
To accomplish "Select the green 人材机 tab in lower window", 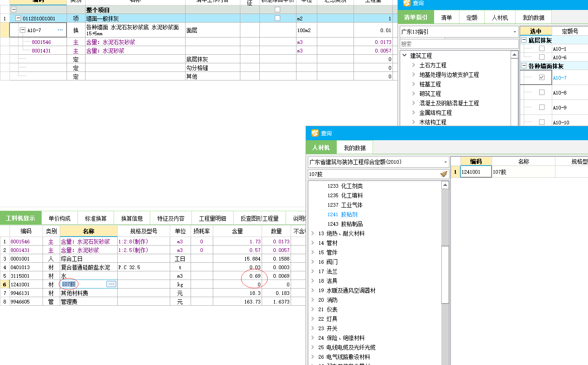I will 321,147.
